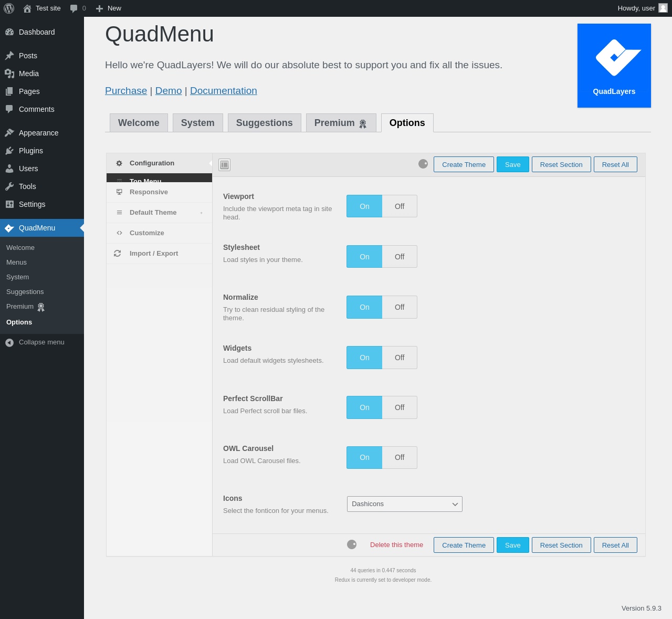
Task: Turn Viewport On
Action: [x=364, y=206]
